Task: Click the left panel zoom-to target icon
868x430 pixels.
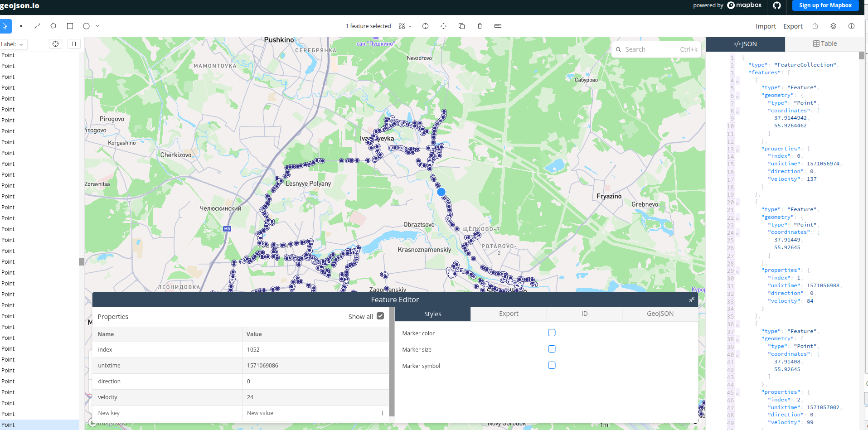Action: 55,44
